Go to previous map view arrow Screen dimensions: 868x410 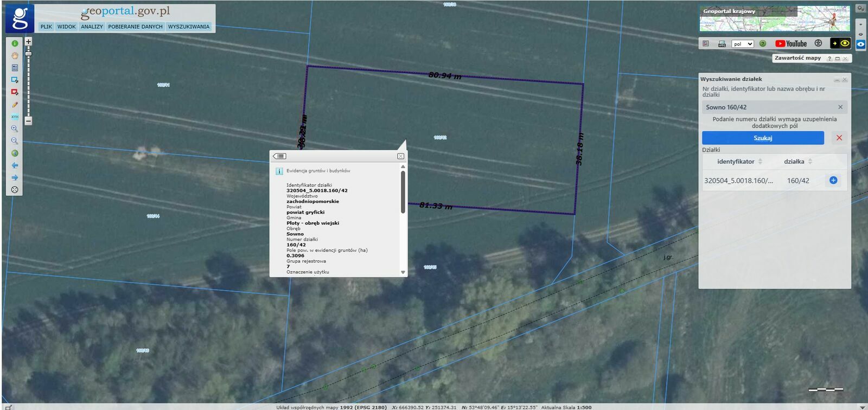click(15, 165)
